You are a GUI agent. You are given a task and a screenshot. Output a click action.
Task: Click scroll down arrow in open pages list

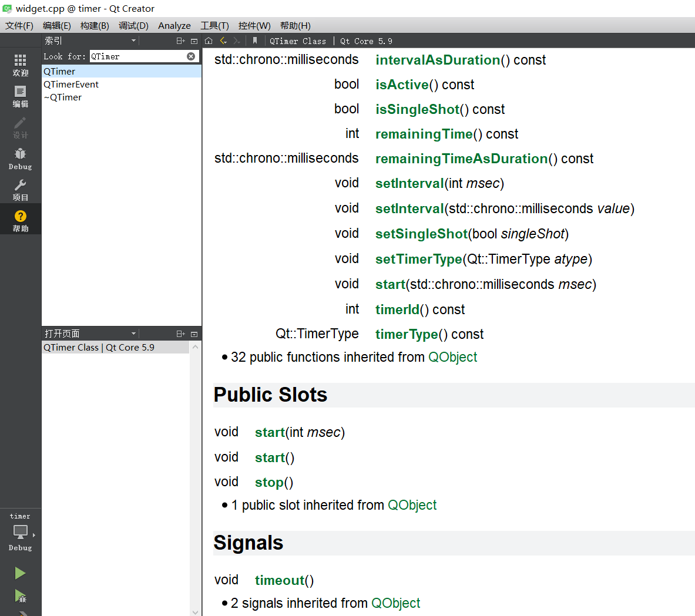coord(195,611)
